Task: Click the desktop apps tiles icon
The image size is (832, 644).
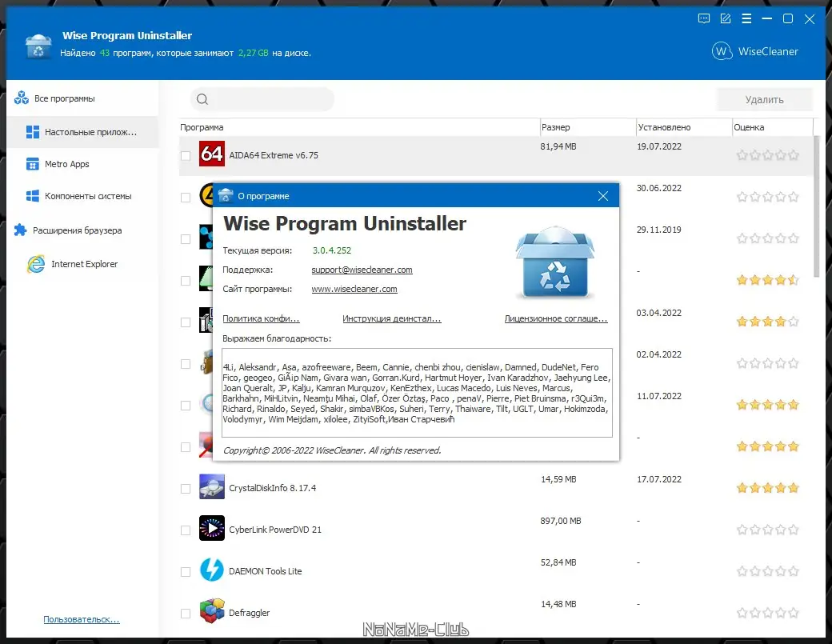Action: 32,132
